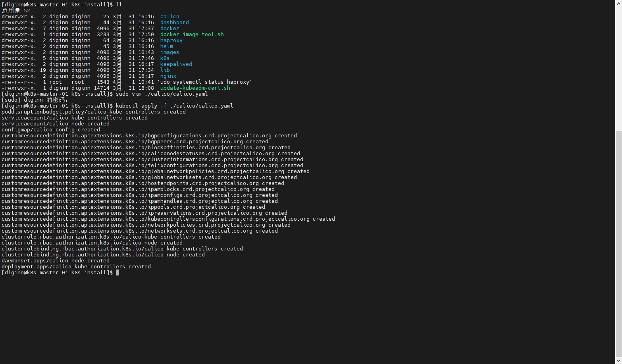Image resolution: width=622 pixels, height=364 pixels.
Task: Click the haproxy directory name
Action: click(171, 40)
